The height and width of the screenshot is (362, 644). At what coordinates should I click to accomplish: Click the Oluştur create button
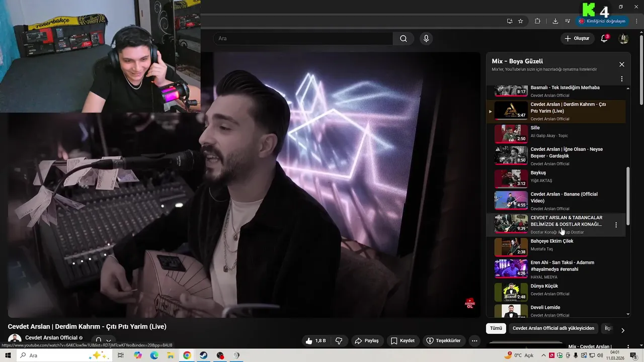[x=578, y=39]
